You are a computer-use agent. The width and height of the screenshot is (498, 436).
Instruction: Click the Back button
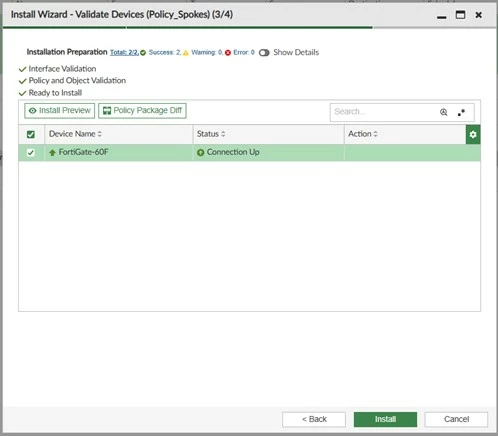pyautogui.click(x=314, y=419)
